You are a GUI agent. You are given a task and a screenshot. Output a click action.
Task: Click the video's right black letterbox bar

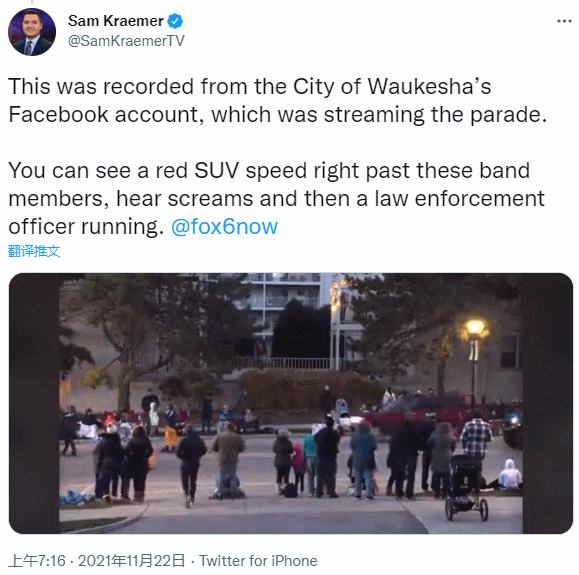(548, 403)
